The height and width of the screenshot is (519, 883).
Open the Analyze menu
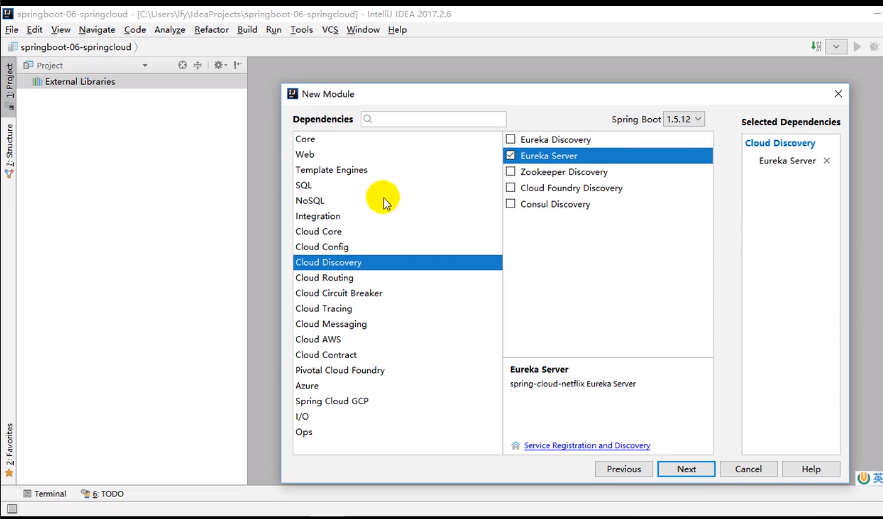click(x=170, y=30)
